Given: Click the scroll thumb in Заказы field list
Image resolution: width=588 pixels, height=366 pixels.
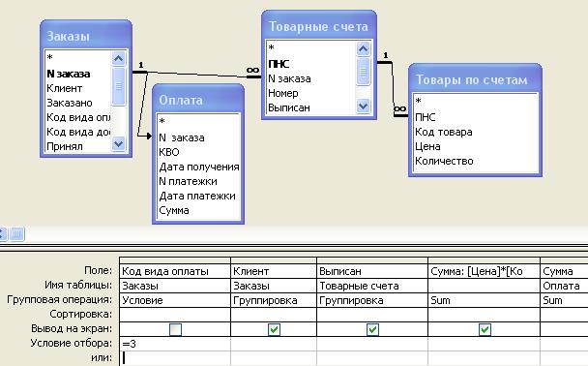Looking at the screenshot, I should [x=119, y=86].
